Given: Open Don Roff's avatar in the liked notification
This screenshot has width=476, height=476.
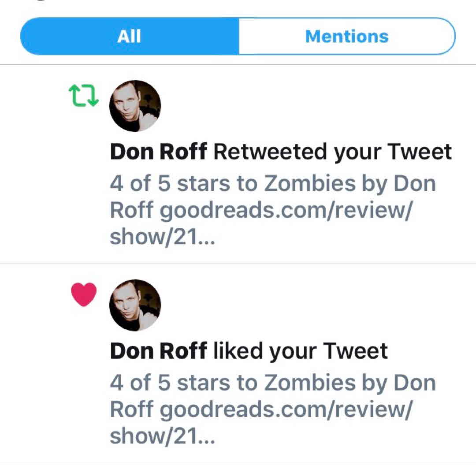Looking at the screenshot, I should tap(135, 305).
